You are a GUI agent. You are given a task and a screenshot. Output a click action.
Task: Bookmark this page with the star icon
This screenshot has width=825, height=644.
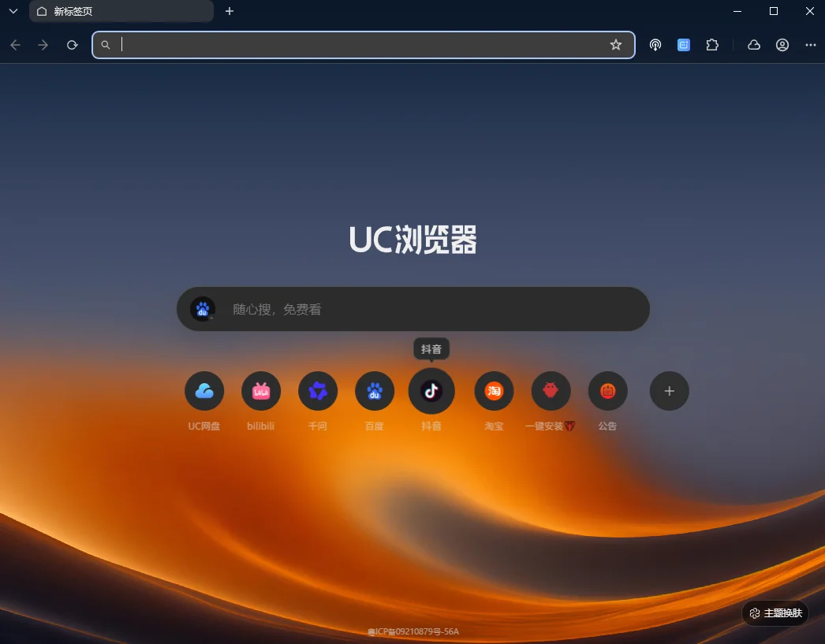coord(615,45)
